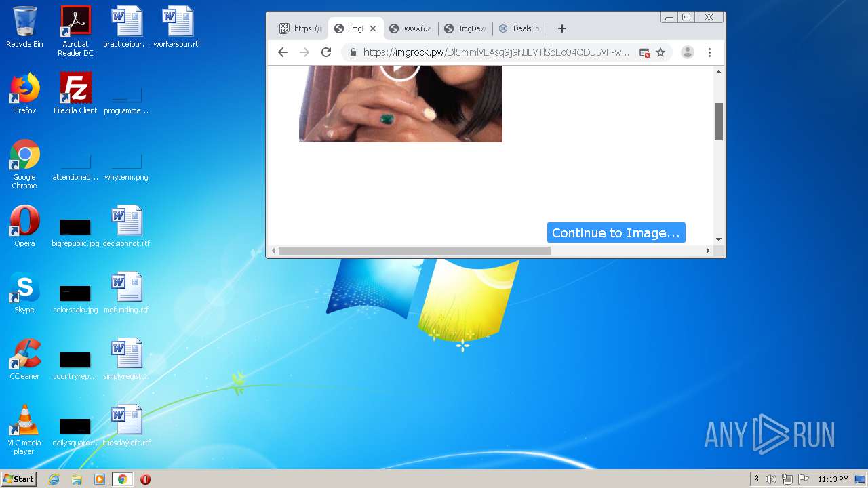Viewport: 868px width, 488px height.
Task: Click the padlock site info icon
Action: click(x=353, y=52)
